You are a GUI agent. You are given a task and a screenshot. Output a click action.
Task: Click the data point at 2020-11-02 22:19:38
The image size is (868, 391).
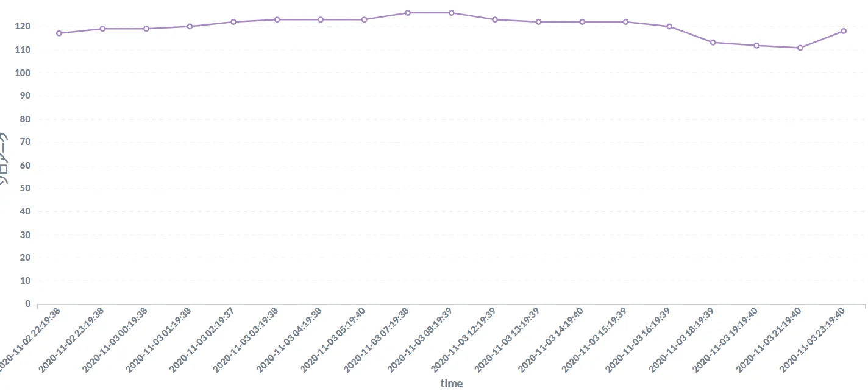59,33
